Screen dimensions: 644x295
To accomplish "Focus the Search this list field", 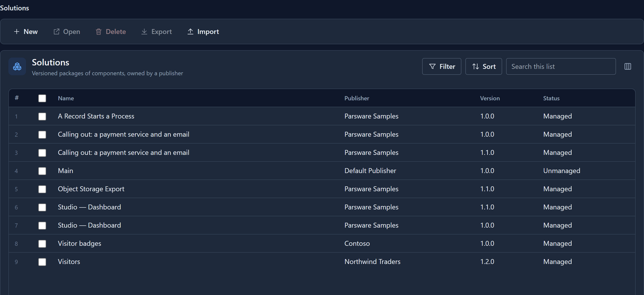I will click(x=561, y=66).
